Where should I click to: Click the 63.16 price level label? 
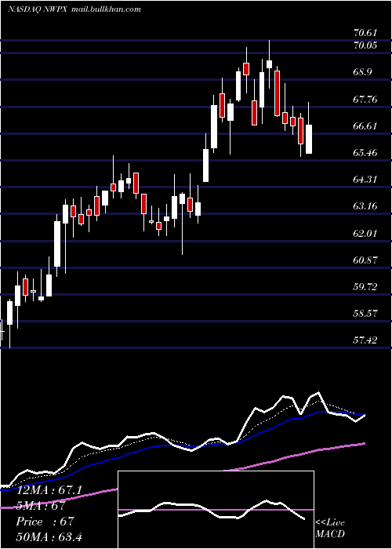coord(365,205)
